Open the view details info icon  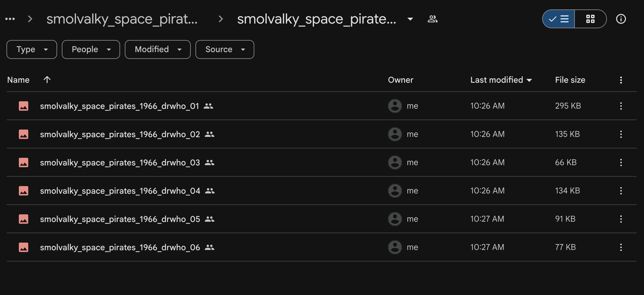[x=621, y=19]
